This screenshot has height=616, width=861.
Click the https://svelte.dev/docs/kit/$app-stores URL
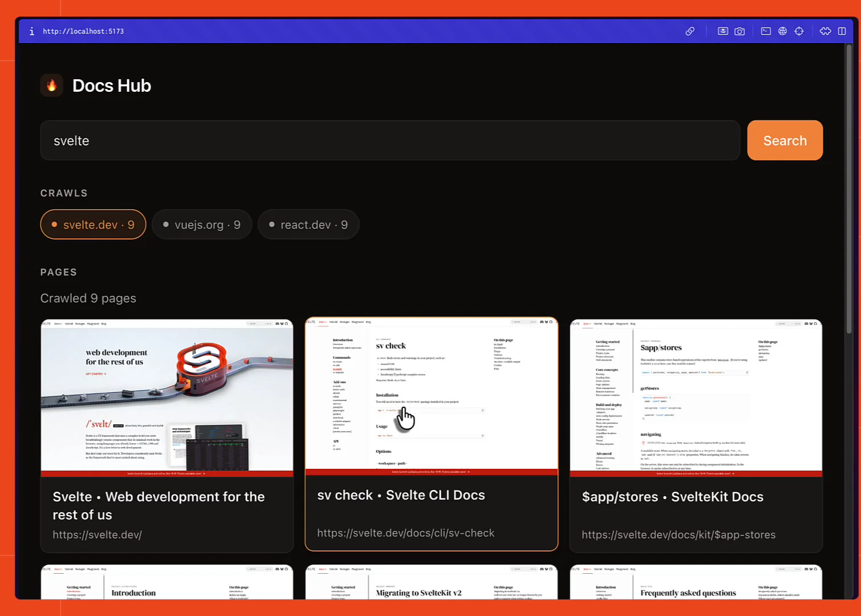[679, 535]
